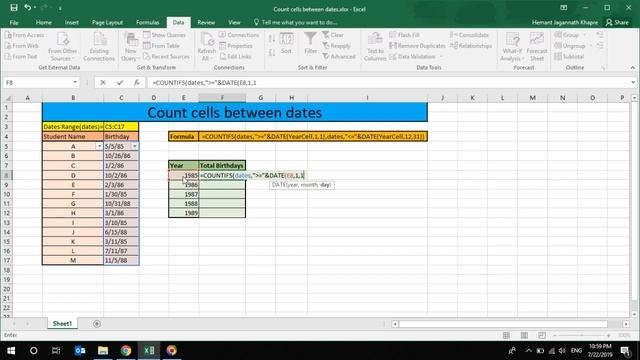Open the Recent Sources list
Image resolution: width=640 pixels, height=360 pixels.
coord(166,56)
